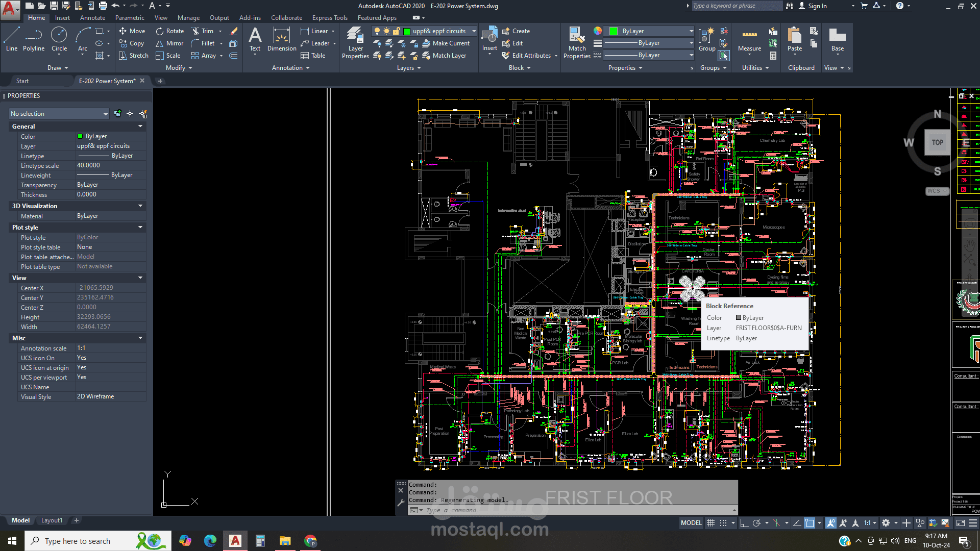Collapse the Plot style section
The image size is (980, 551).
tap(140, 228)
